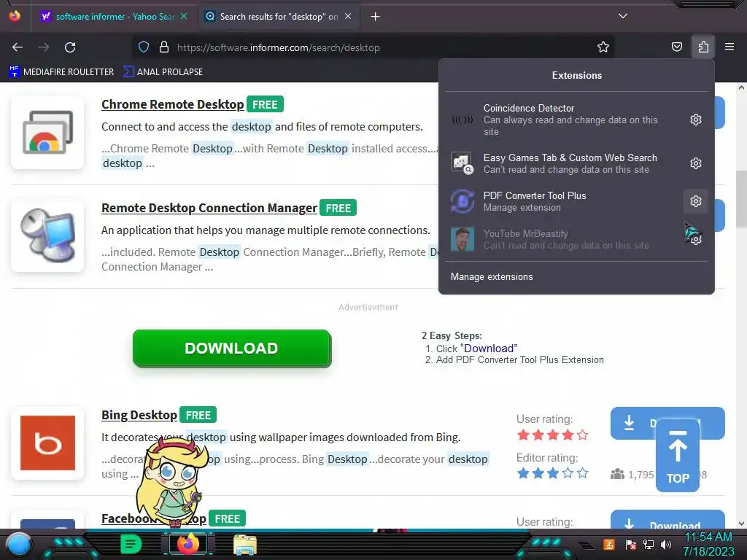Bookmark this page with the star icon
The height and width of the screenshot is (560, 747).
(603, 47)
